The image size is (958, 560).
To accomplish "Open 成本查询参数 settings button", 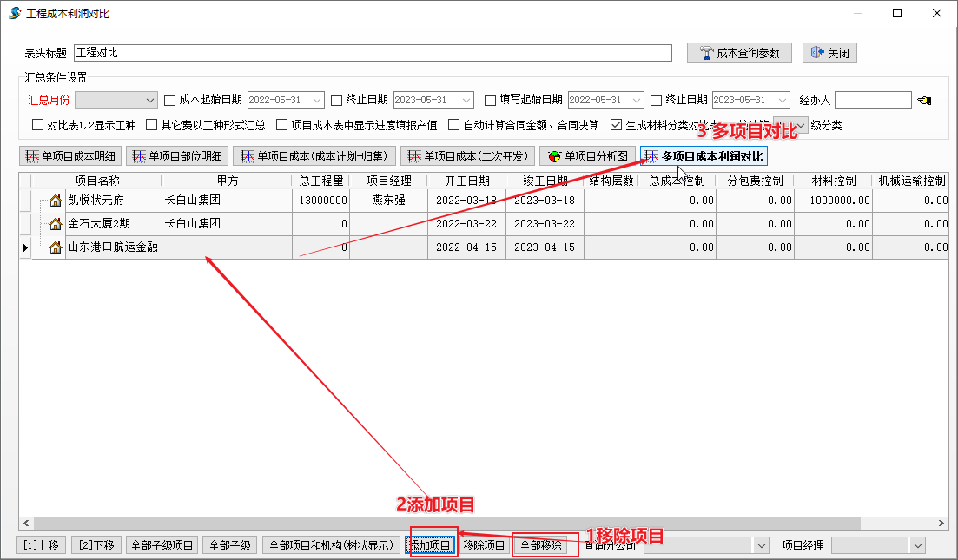I will pyautogui.click(x=739, y=53).
